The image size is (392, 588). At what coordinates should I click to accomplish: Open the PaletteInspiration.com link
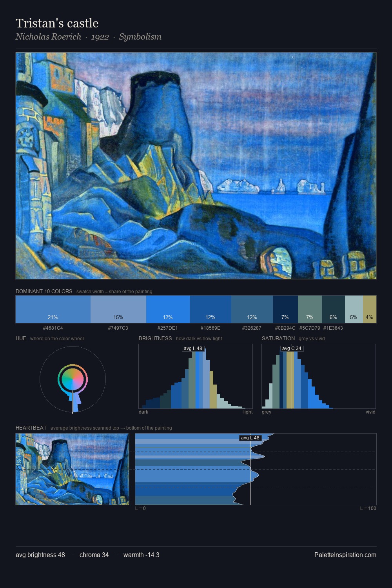pos(345,555)
